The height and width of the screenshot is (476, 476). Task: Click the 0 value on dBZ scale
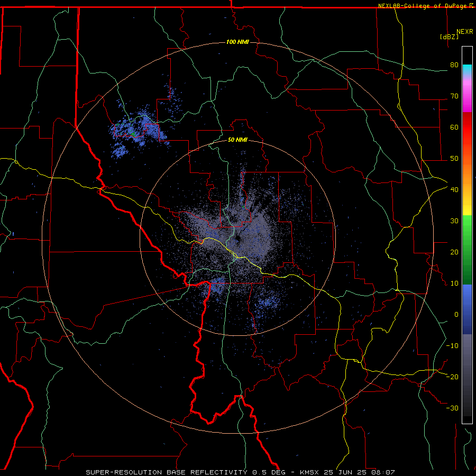point(456,315)
